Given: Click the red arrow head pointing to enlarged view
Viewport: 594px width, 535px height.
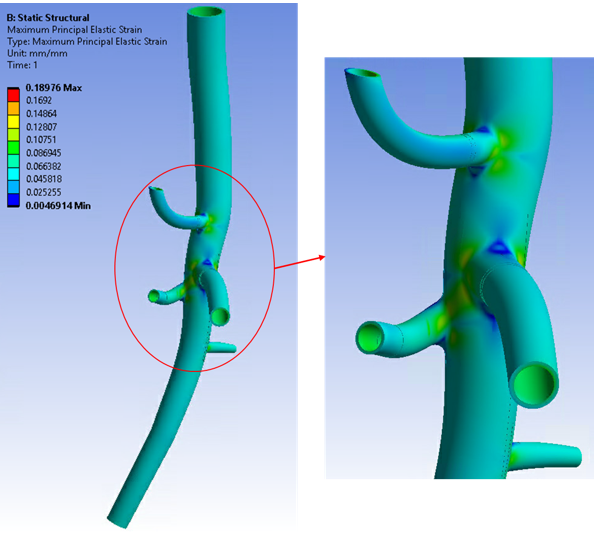Looking at the screenshot, I should [x=322, y=258].
